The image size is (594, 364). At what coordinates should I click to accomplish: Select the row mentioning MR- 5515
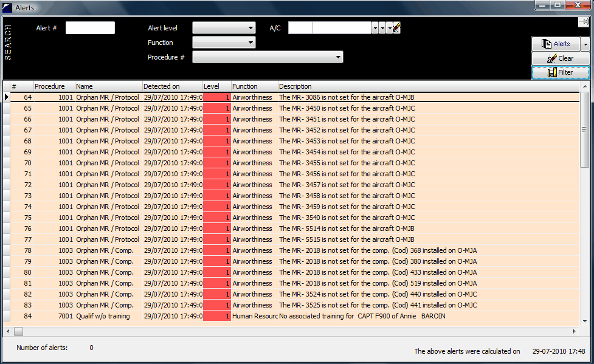(295, 239)
